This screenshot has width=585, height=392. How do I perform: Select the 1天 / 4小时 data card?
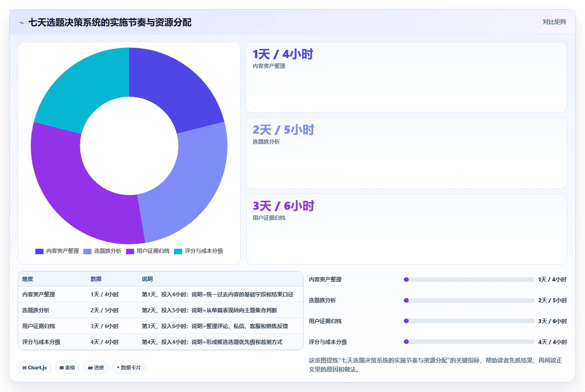tap(406, 77)
